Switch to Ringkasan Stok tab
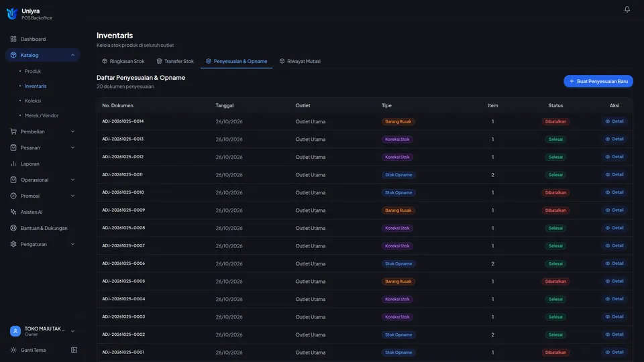 tap(123, 61)
